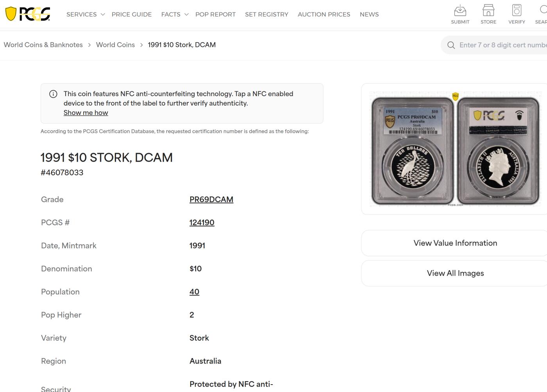Click the magnifier icon in cert search
Screen dimensions: 547x392
tap(451, 45)
